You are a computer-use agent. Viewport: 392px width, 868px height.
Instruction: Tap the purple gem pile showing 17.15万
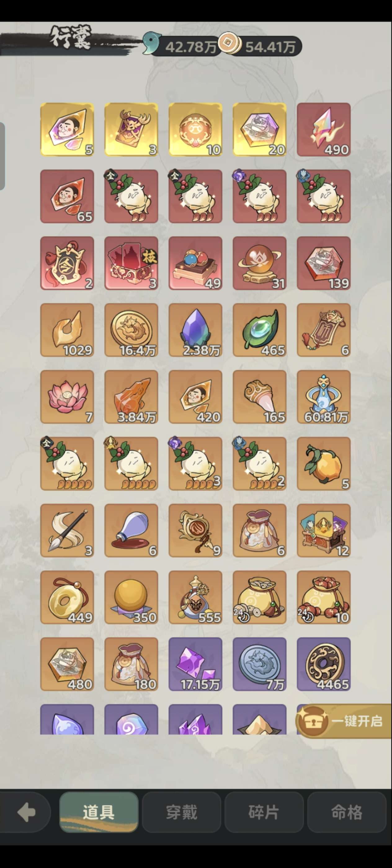pyautogui.click(x=195, y=664)
